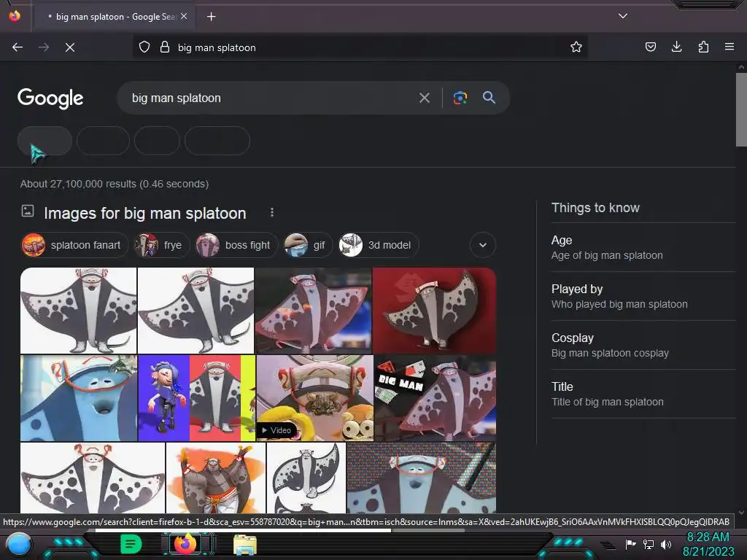This screenshot has height=560, width=747.
Task: Open the Start orb in the taskbar
Action: (x=19, y=545)
